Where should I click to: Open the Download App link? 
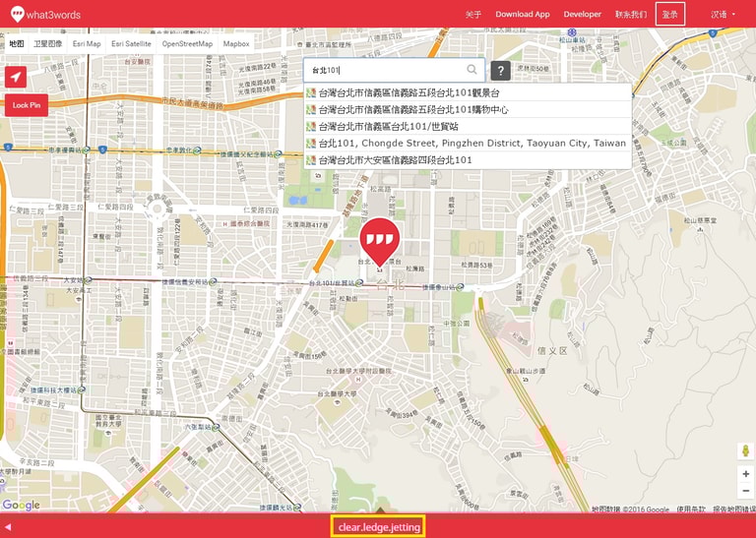click(523, 15)
